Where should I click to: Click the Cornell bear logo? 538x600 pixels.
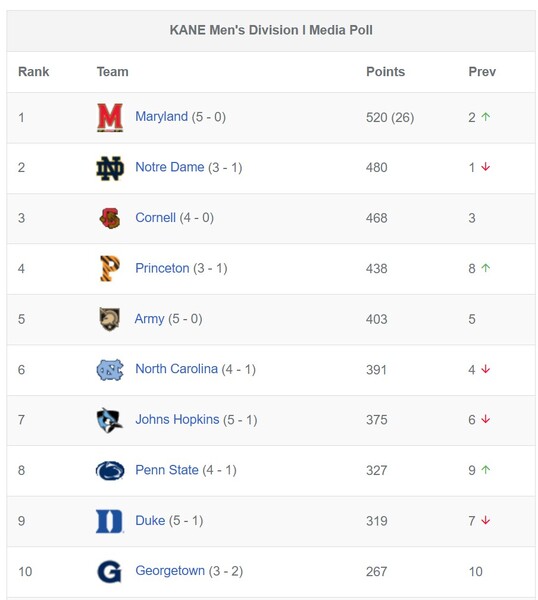(x=110, y=218)
